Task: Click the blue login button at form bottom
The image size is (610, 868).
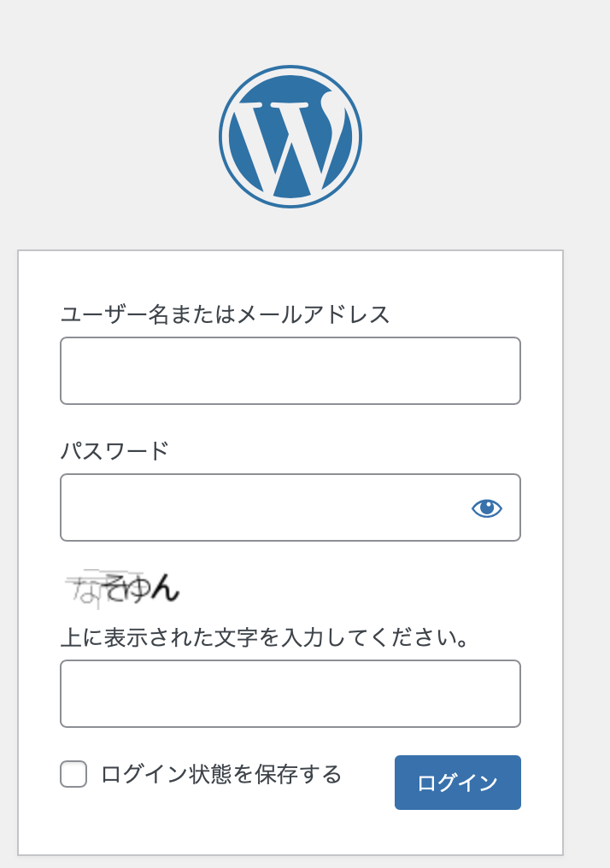Action: tap(458, 783)
